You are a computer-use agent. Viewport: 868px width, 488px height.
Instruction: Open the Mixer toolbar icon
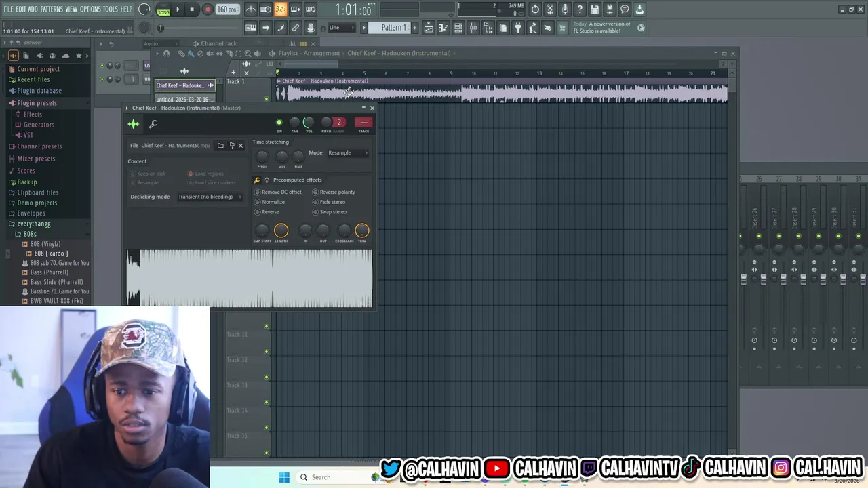pos(473,28)
